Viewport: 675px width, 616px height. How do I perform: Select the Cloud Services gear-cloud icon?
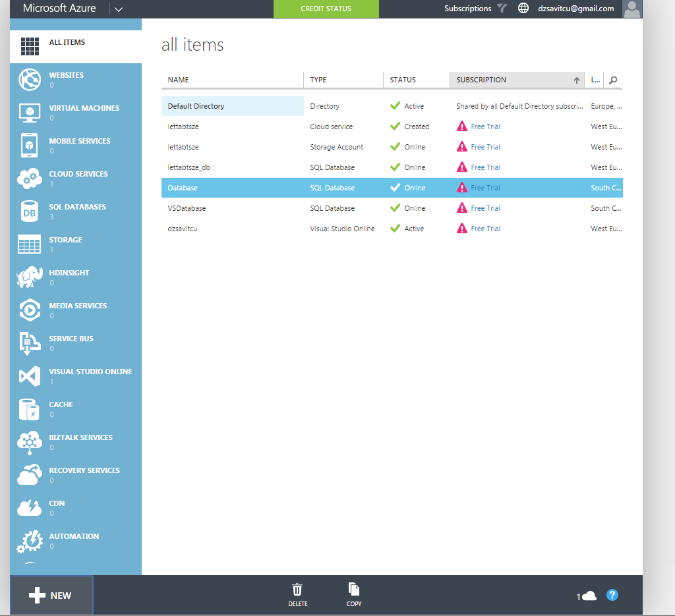[x=30, y=179]
